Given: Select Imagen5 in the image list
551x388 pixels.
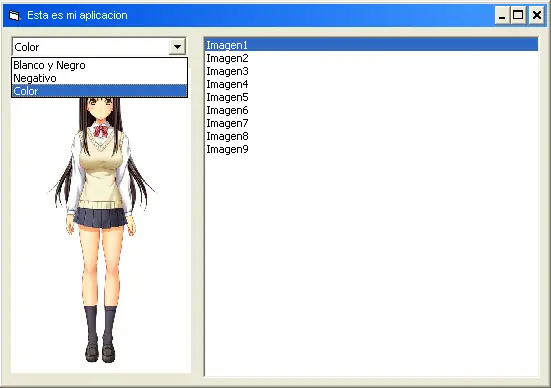Looking at the screenshot, I should pos(371,97).
